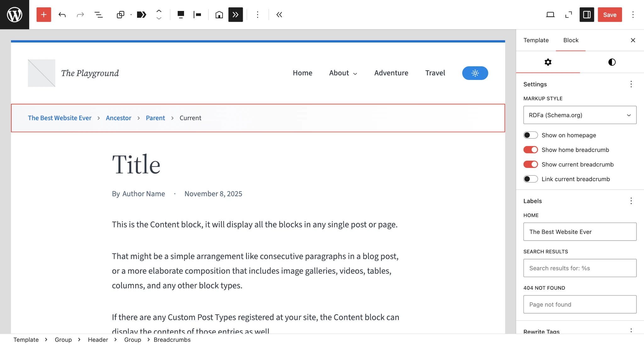Open the Document Overview list view
The width and height of the screenshot is (644, 345).
[99, 14]
